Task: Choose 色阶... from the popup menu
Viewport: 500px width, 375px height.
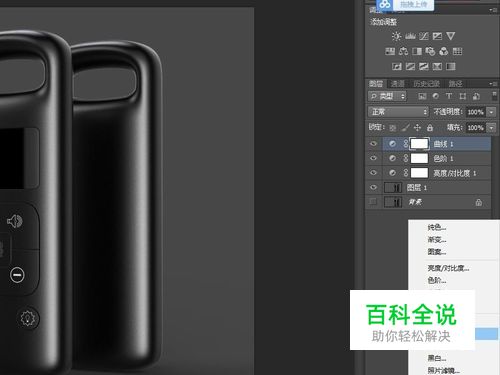Action: click(437, 280)
